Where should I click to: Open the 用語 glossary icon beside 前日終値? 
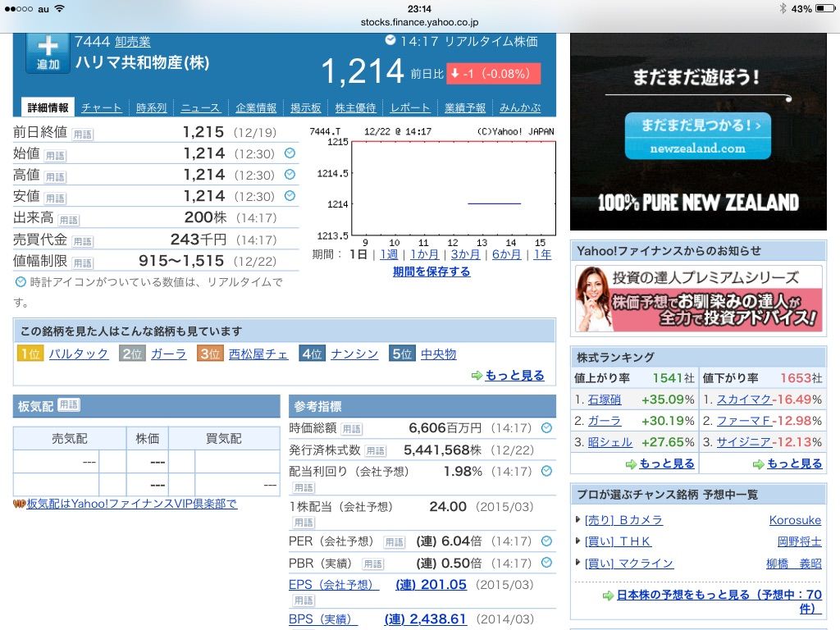coord(83,135)
